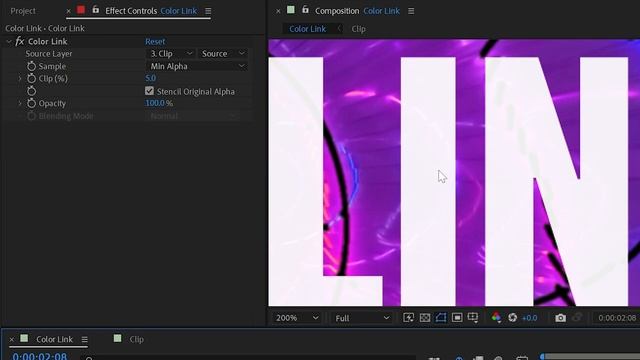
Task: Click the Reset Exposure aperture icon
Action: click(x=513, y=318)
